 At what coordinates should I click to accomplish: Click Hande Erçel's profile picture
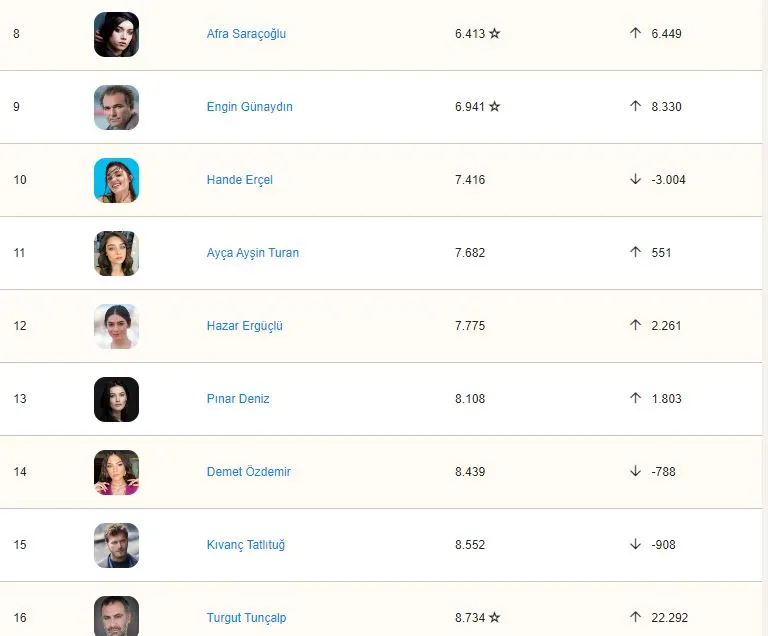coord(117,180)
